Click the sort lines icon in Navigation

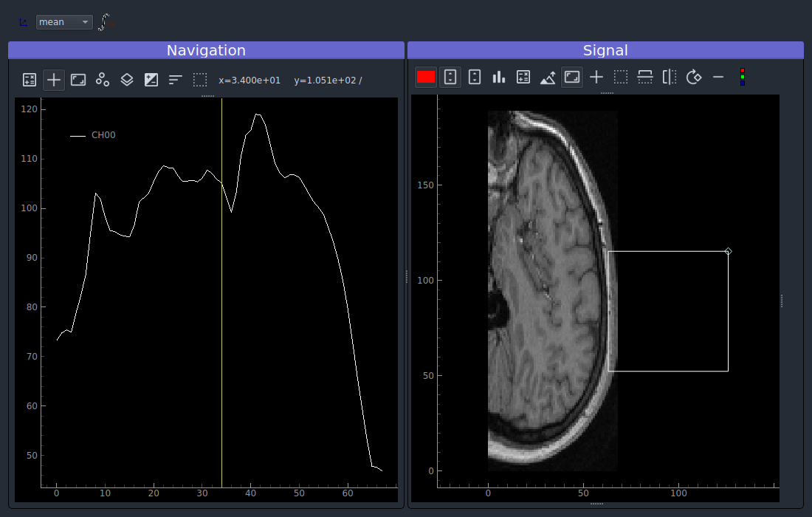click(x=176, y=80)
